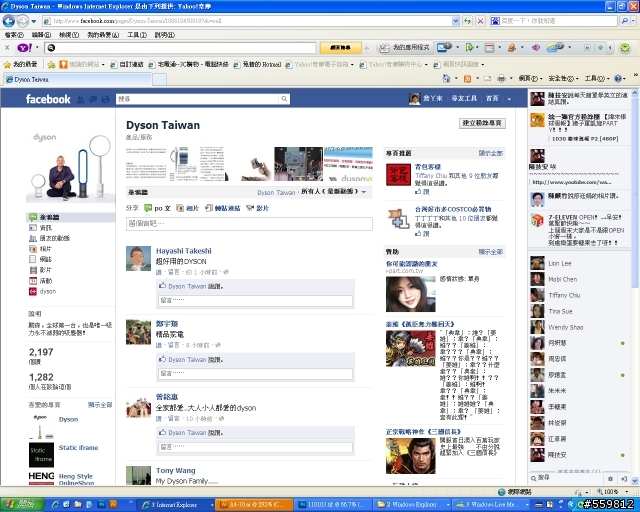This screenshot has height=512, width=640.
Task: Click the wall post text box
Action: click(x=249, y=223)
